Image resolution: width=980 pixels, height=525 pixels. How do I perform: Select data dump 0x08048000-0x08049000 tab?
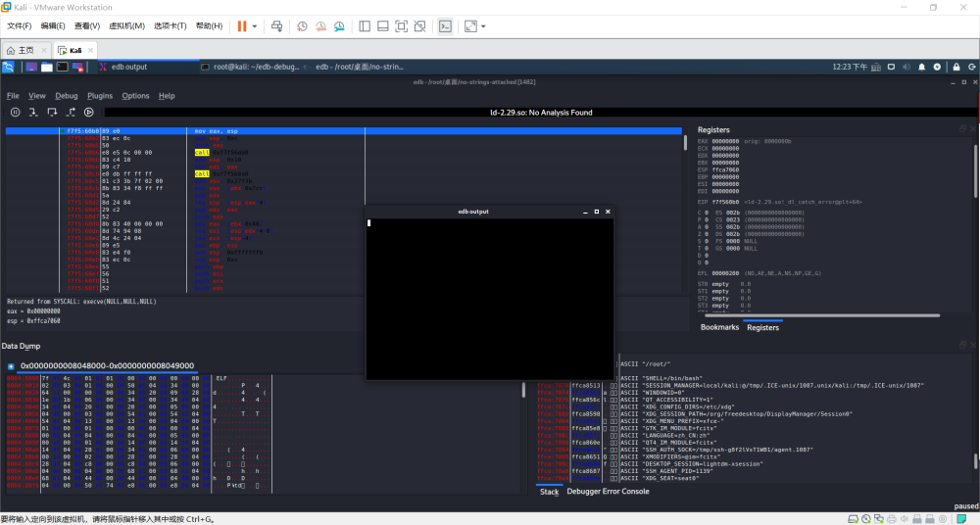pos(107,365)
